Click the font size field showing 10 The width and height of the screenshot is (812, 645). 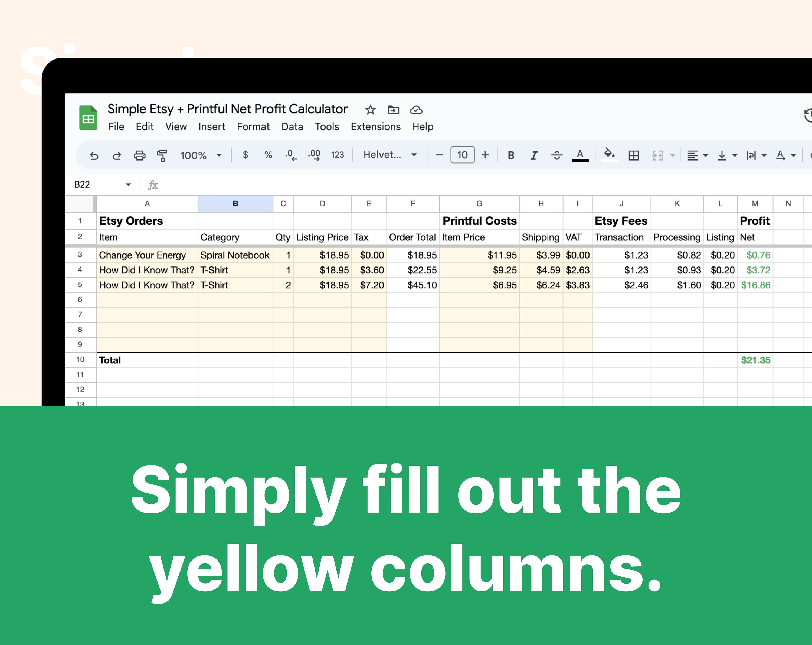click(x=463, y=155)
